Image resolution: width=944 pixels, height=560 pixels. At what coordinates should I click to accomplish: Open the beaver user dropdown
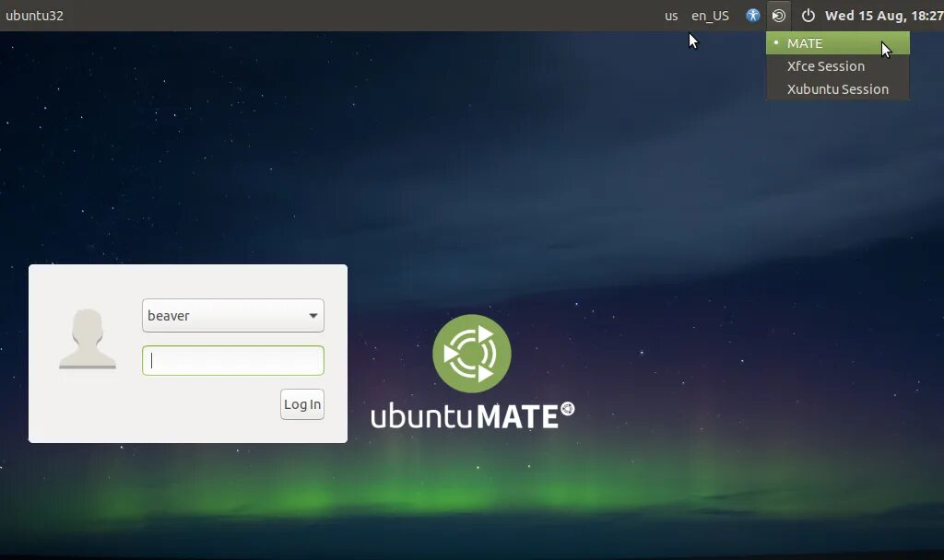pyautogui.click(x=233, y=315)
